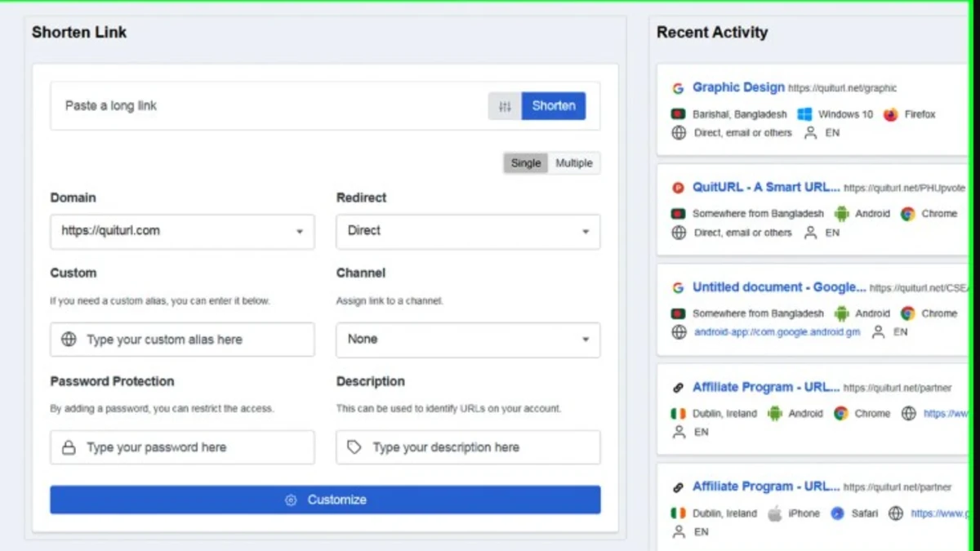Click the lock icon in password field
This screenshot has height=551, width=980.
pos(69,447)
